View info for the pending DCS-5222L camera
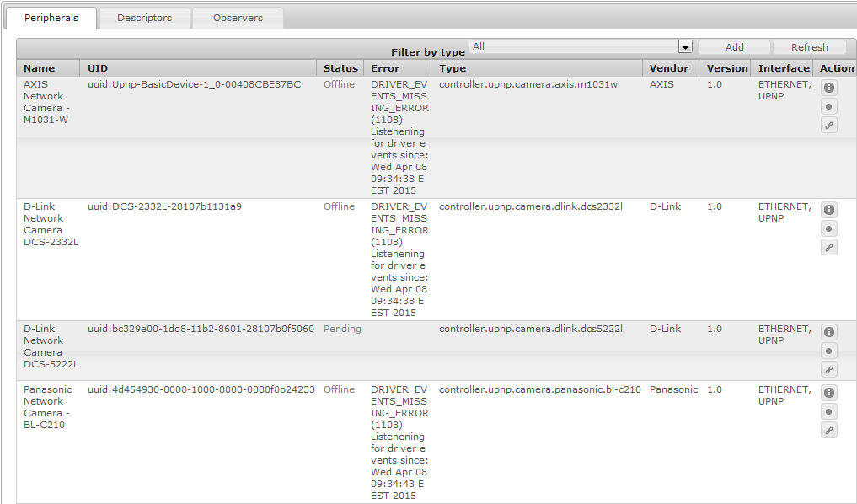 pos(829,332)
